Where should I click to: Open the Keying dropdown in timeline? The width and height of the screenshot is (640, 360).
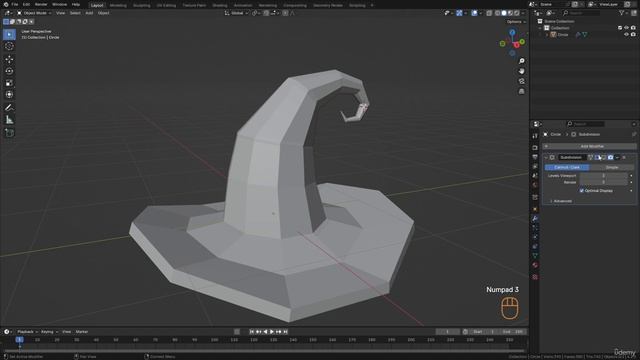[49, 332]
